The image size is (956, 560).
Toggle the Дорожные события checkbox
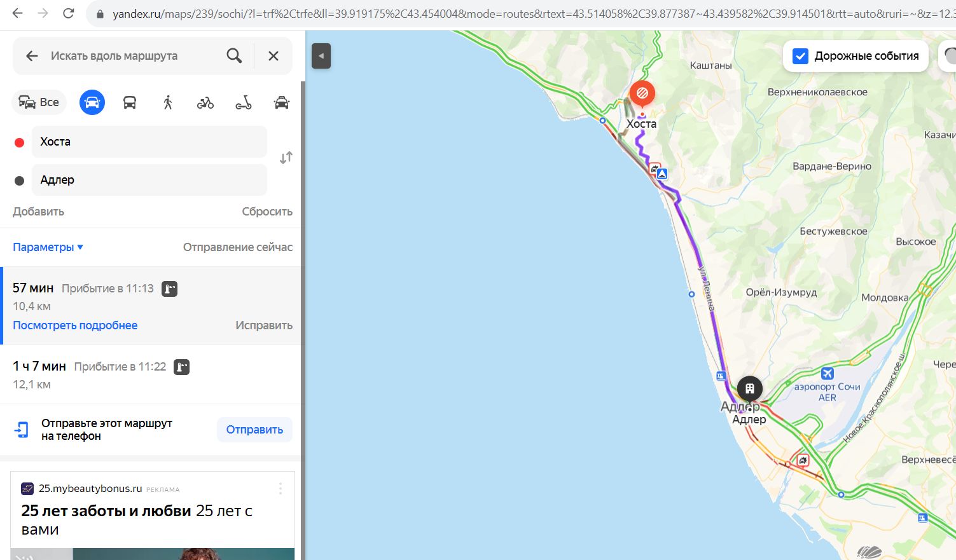click(800, 56)
